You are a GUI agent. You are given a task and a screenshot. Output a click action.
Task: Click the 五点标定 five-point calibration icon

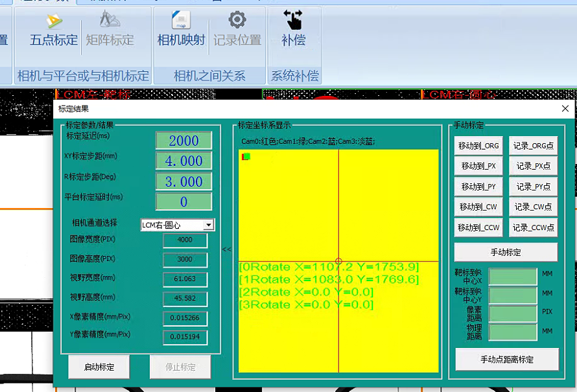(x=53, y=21)
